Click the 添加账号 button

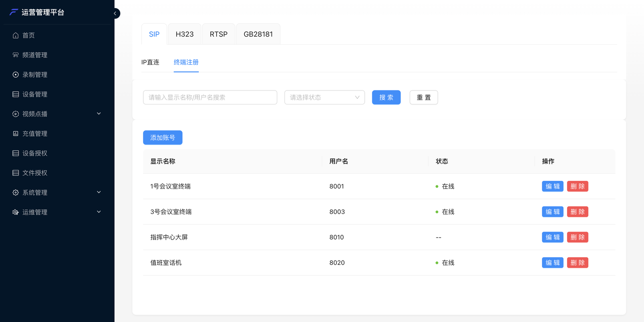(x=163, y=137)
